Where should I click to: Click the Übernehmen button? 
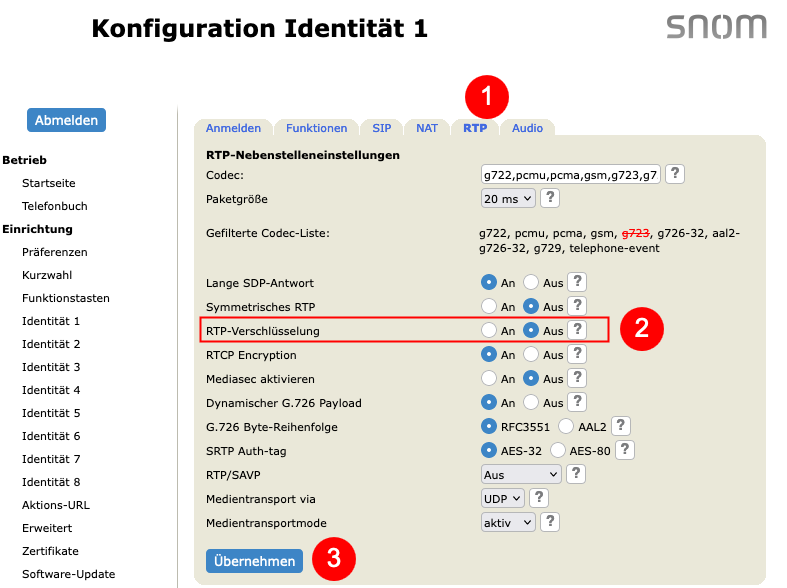254,561
